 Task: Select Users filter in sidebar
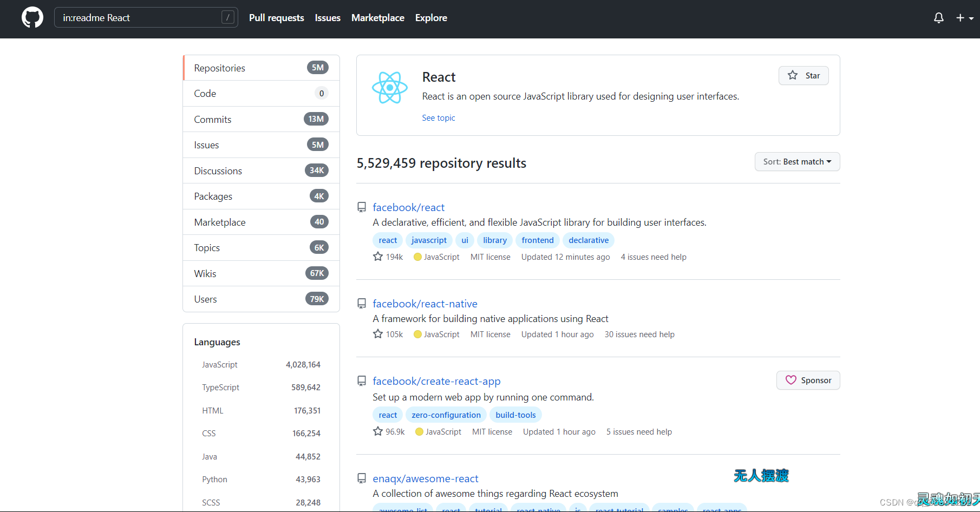coord(262,299)
